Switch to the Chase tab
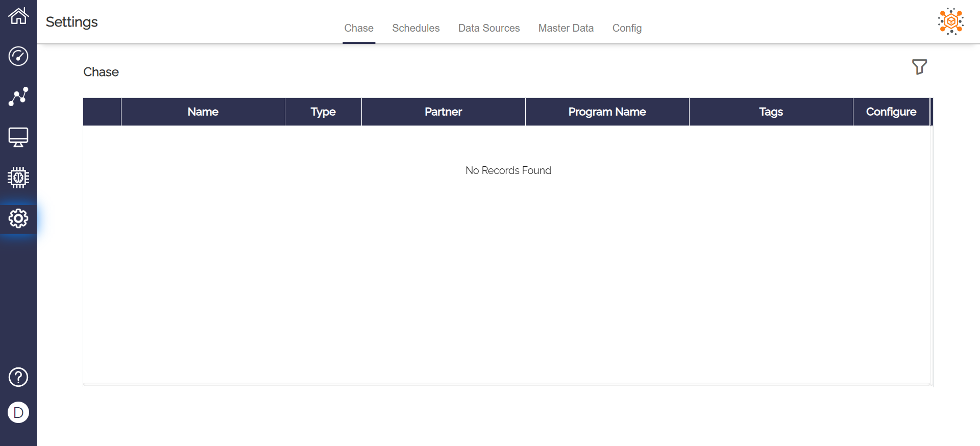 359,28
